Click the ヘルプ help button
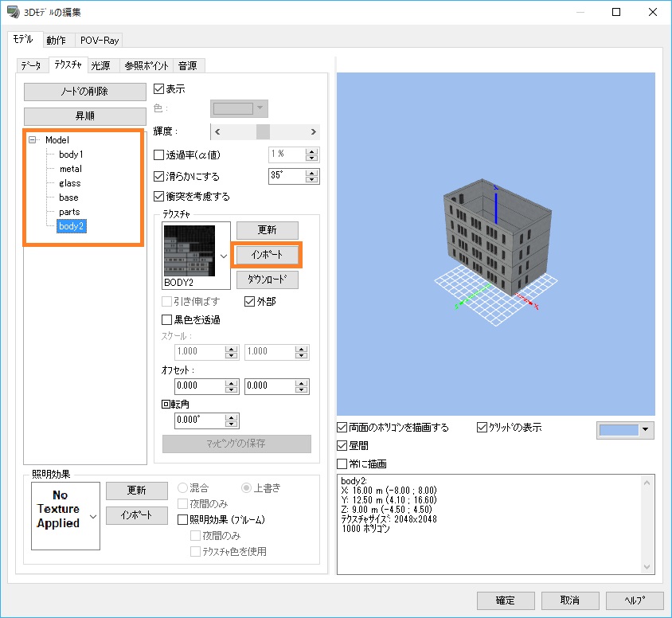This screenshot has height=618, width=672. 635,600
